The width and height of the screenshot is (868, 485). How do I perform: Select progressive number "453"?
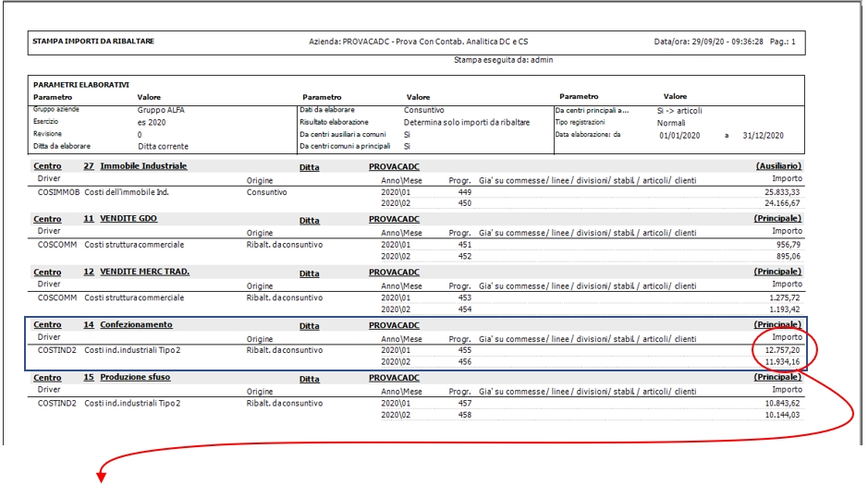click(x=465, y=297)
